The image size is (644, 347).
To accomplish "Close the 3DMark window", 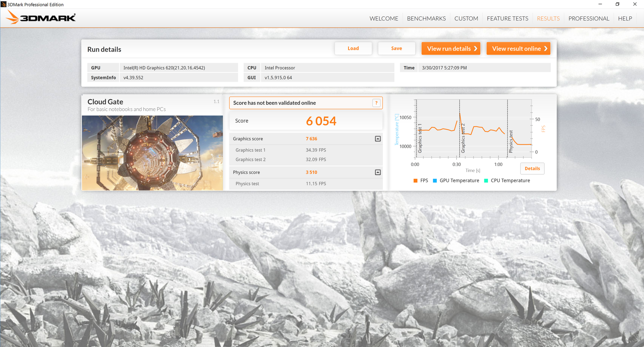I will point(635,4).
